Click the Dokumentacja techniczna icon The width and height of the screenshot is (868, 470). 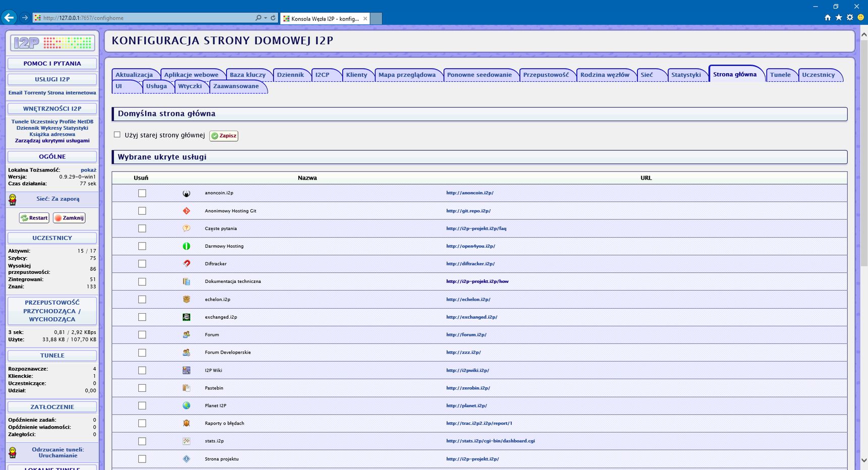(x=186, y=281)
